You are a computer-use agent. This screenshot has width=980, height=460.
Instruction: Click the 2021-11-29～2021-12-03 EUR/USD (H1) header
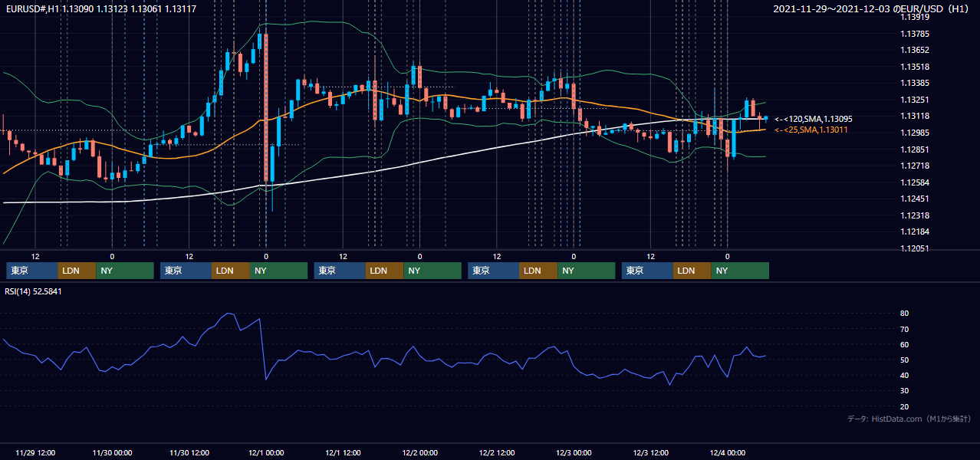871,9
